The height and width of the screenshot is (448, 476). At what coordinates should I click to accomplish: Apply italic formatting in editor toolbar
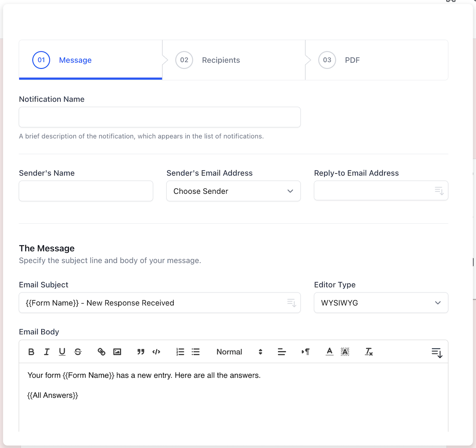[x=47, y=352]
